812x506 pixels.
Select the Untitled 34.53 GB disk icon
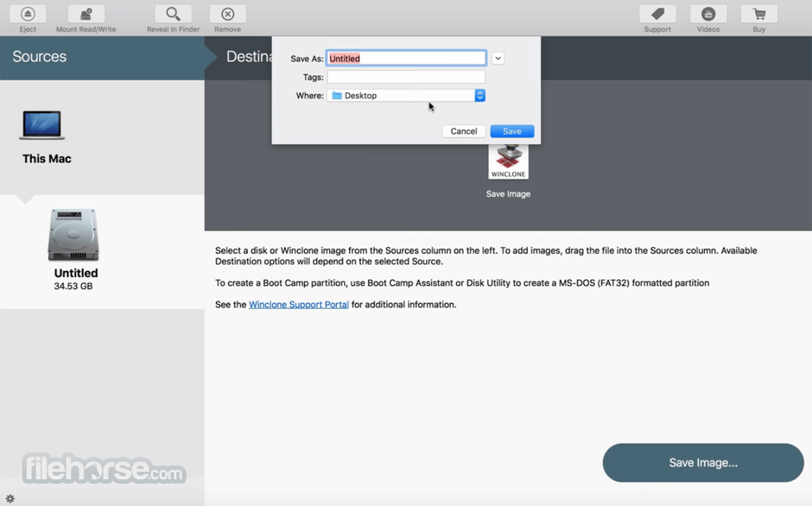pos(73,235)
